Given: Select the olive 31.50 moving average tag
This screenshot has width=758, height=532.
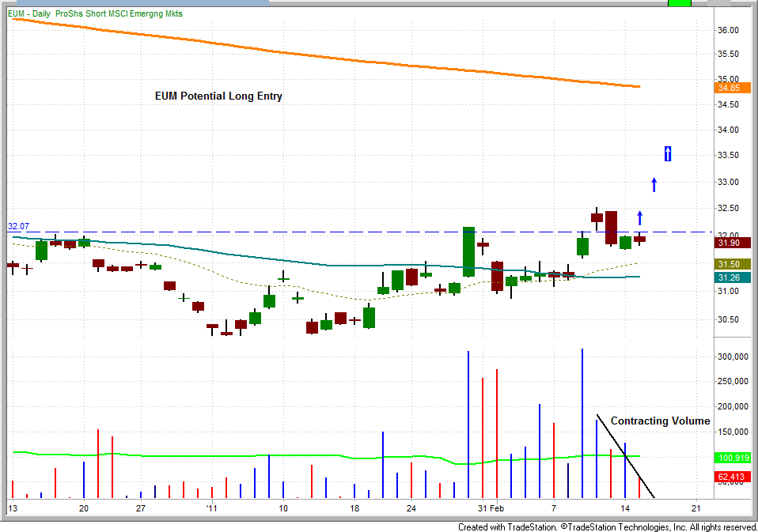Looking at the screenshot, I should pos(732,264).
